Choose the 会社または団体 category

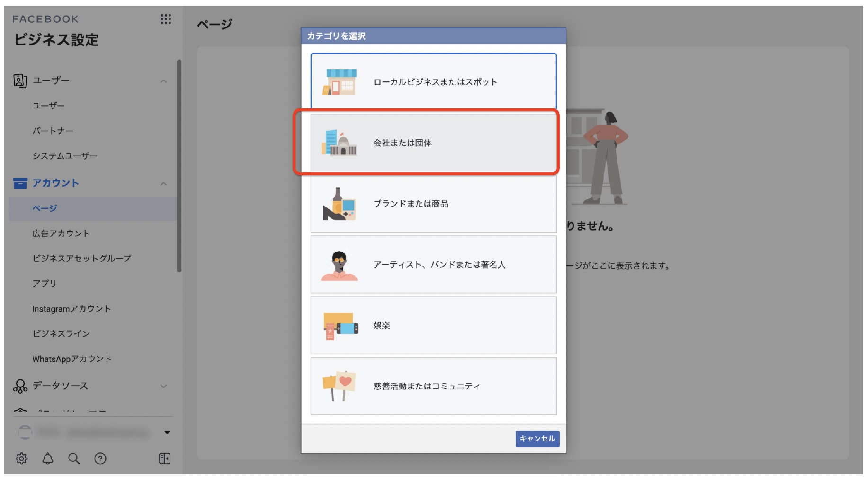point(433,143)
